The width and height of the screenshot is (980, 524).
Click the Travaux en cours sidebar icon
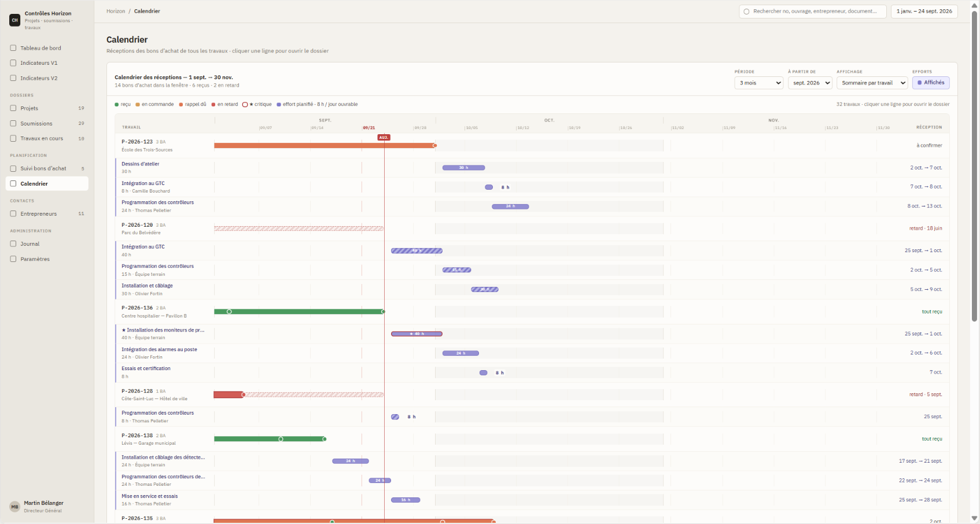click(13, 138)
